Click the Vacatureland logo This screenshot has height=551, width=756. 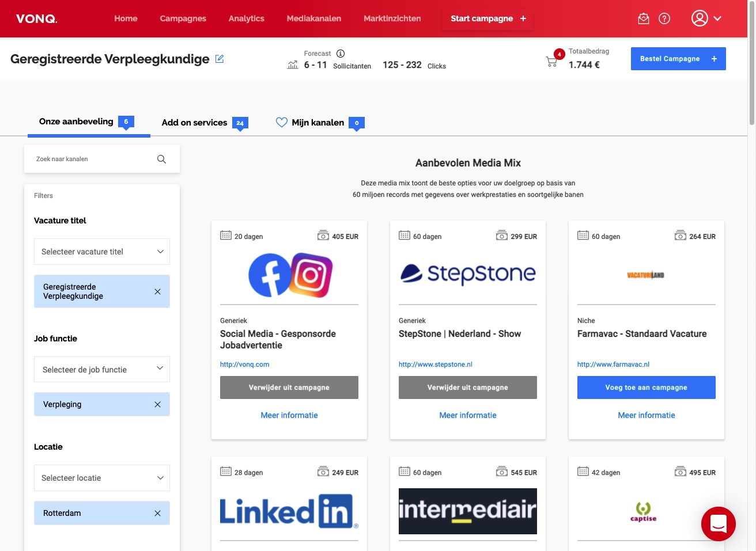tap(646, 275)
